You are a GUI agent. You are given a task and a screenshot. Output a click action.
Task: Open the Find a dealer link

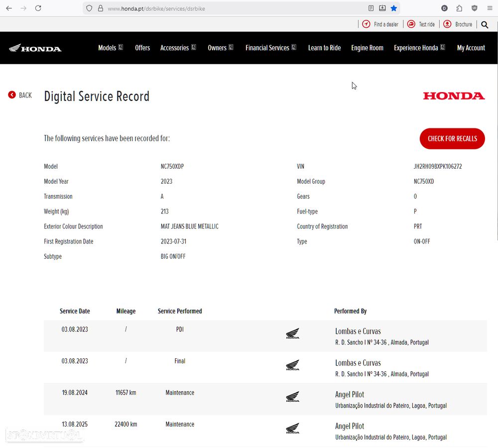tap(386, 24)
